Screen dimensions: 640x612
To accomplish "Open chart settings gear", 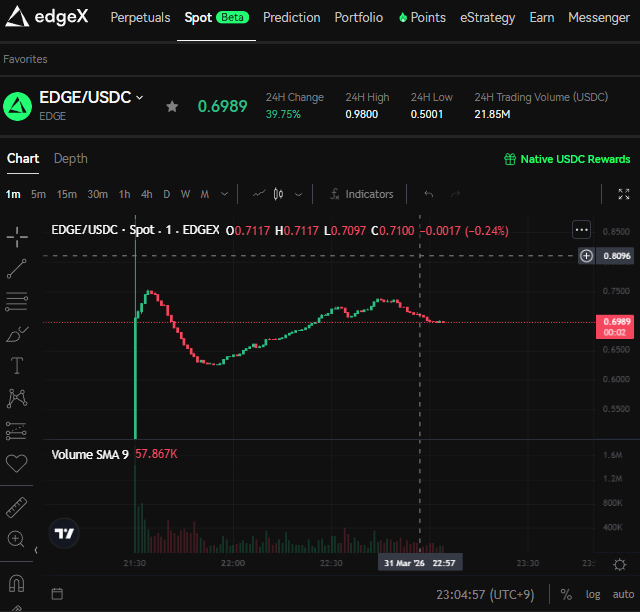I will click(620, 565).
